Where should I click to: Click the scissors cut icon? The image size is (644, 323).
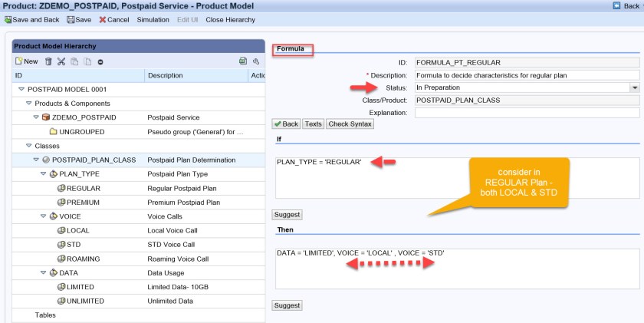61,61
